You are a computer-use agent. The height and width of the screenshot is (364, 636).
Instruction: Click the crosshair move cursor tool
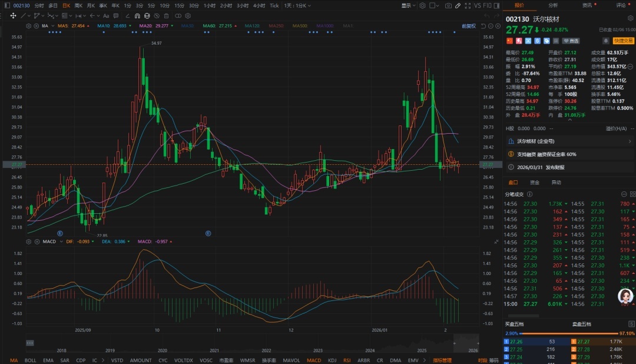(x=13, y=16)
